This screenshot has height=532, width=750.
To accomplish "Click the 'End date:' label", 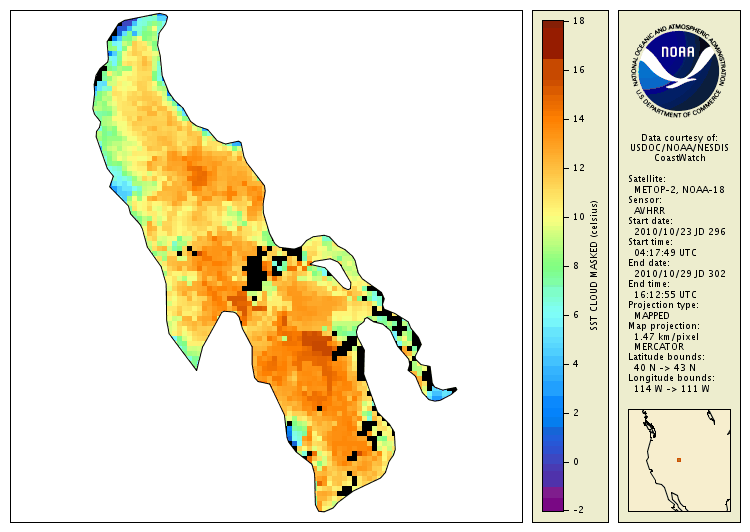I will tap(649, 263).
